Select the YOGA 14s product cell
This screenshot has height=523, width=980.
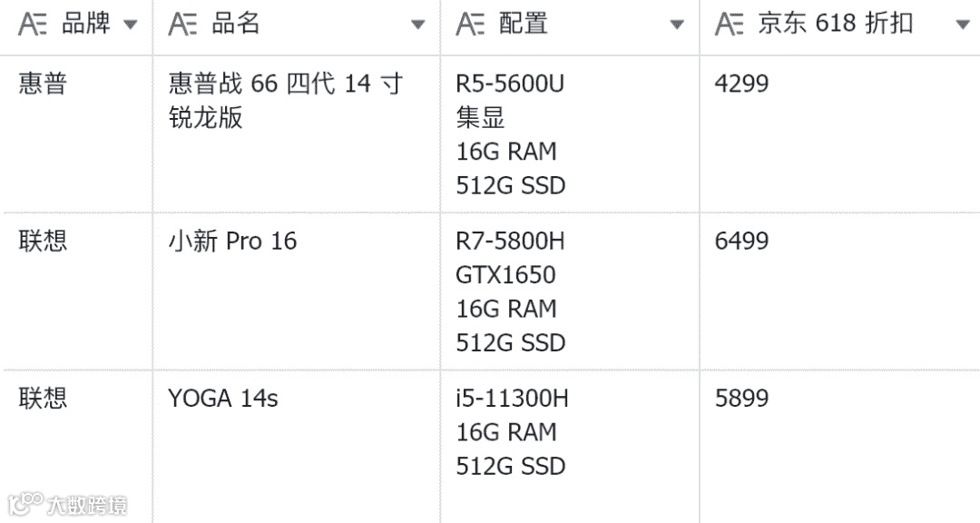pos(223,399)
